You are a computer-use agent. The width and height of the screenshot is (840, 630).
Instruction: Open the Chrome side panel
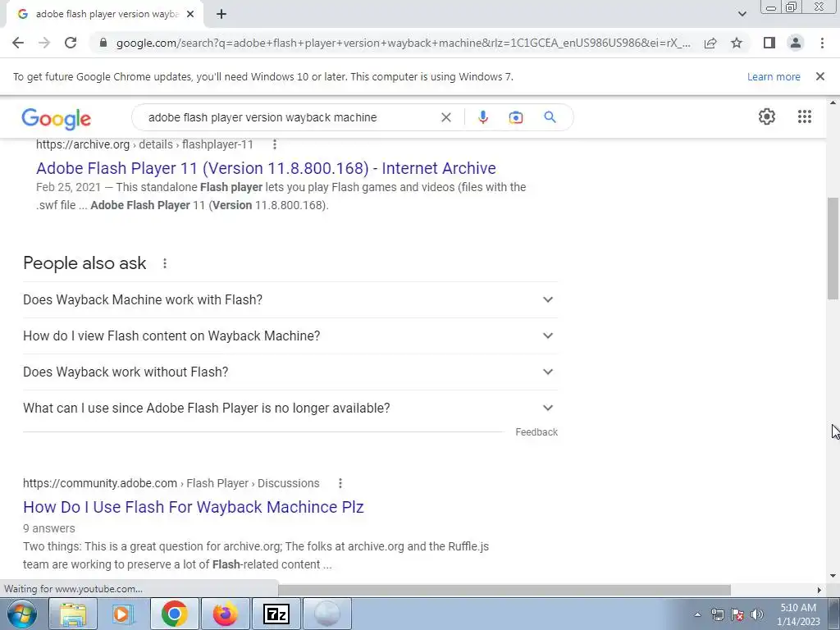click(x=769, y=43)
